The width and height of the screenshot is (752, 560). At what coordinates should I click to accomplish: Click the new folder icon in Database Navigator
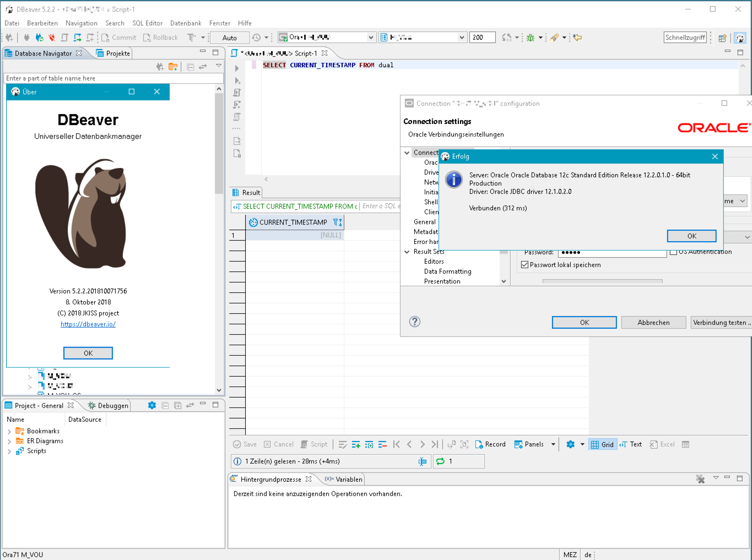(x=173, y=67)
